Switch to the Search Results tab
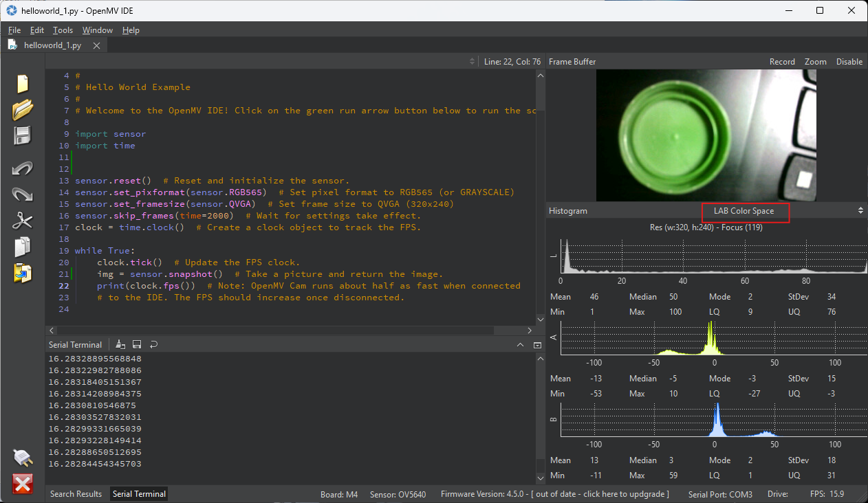The height and width of the screenshot is (503, 868). [76, 494]
